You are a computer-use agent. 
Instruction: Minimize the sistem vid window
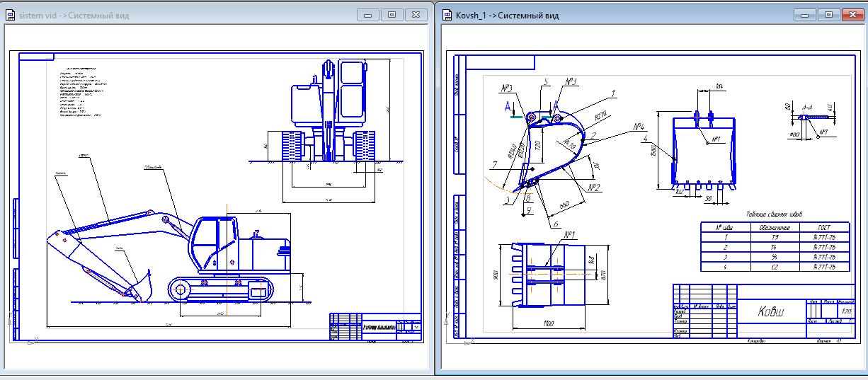coord(367,14)
